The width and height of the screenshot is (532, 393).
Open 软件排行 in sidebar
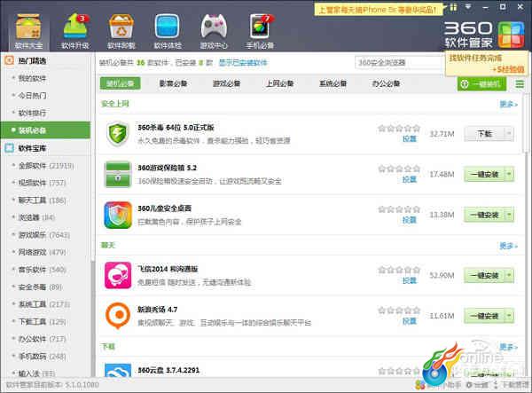pyautogui.click(x=32, y=113)
